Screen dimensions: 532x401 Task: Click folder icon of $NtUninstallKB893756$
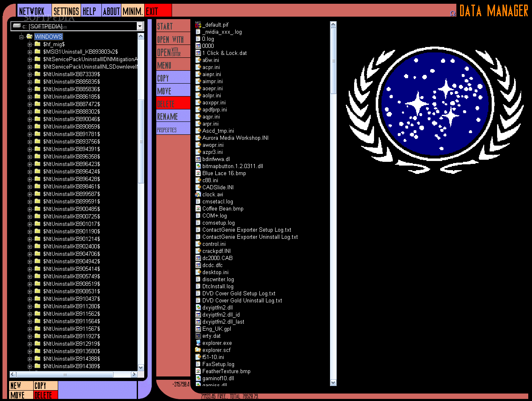37,141
